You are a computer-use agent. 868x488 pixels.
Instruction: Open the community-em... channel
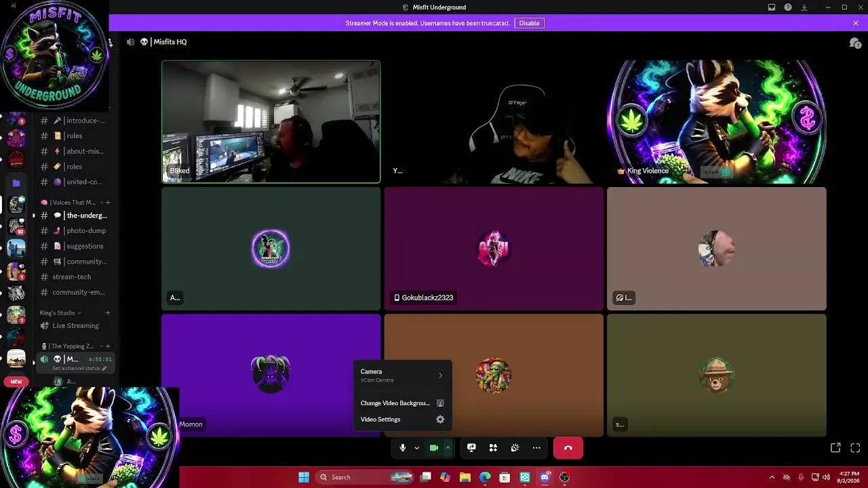(73, 292)
